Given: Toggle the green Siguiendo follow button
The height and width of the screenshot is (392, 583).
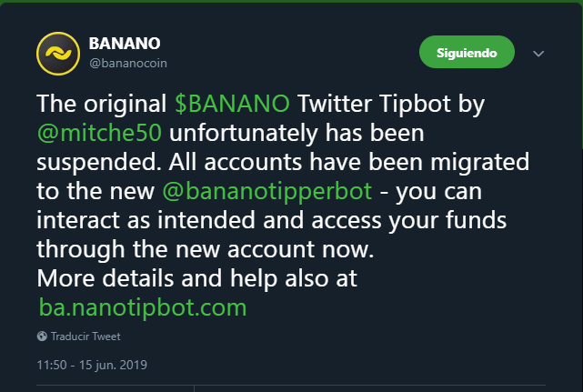Looking at the screenshot, I should click(x=467, y=52).
